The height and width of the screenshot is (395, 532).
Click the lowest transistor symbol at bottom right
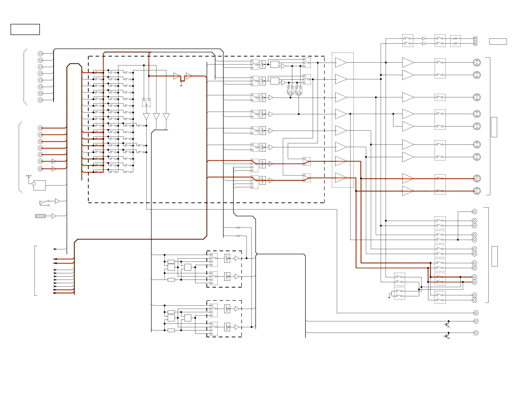point(447,336)
